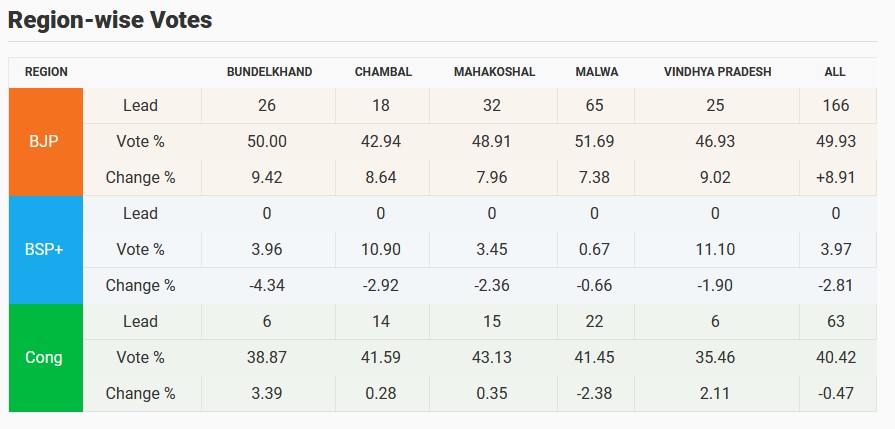Click the Region-wise Votes heading
Viewport: 895px width, 429px height.
(110, 20)
